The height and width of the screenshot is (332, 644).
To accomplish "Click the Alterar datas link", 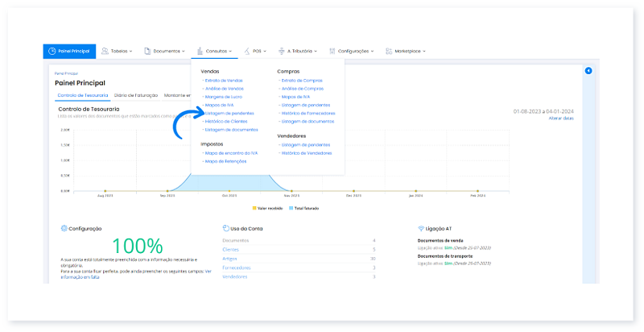I will tap(560, 118).
